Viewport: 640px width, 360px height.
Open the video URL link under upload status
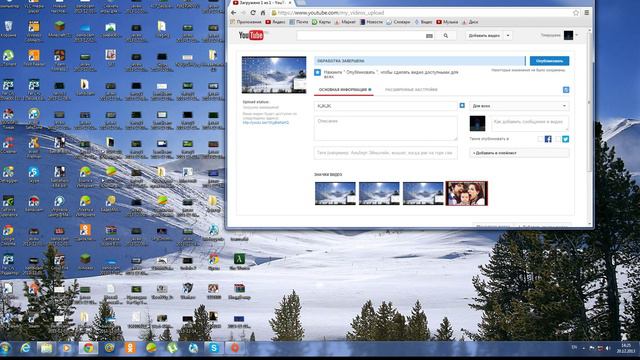pyautogui.click(x=266, y=122)
